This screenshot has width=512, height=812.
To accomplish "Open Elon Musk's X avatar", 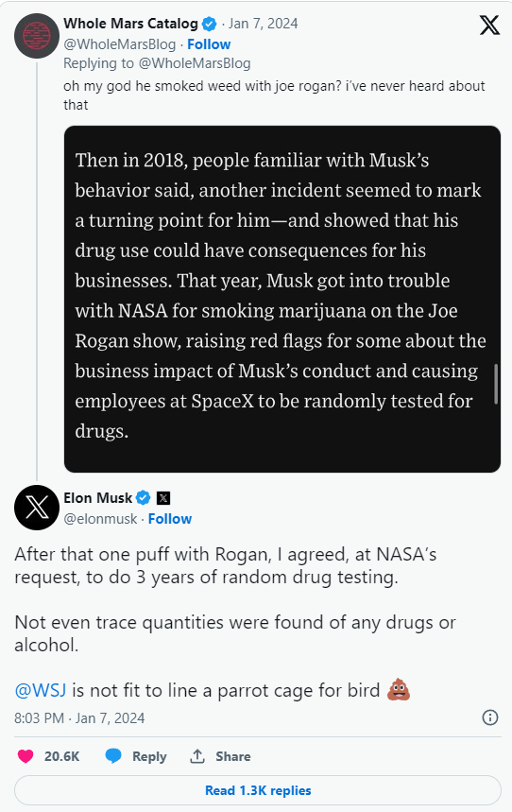I will click(37, 507).
